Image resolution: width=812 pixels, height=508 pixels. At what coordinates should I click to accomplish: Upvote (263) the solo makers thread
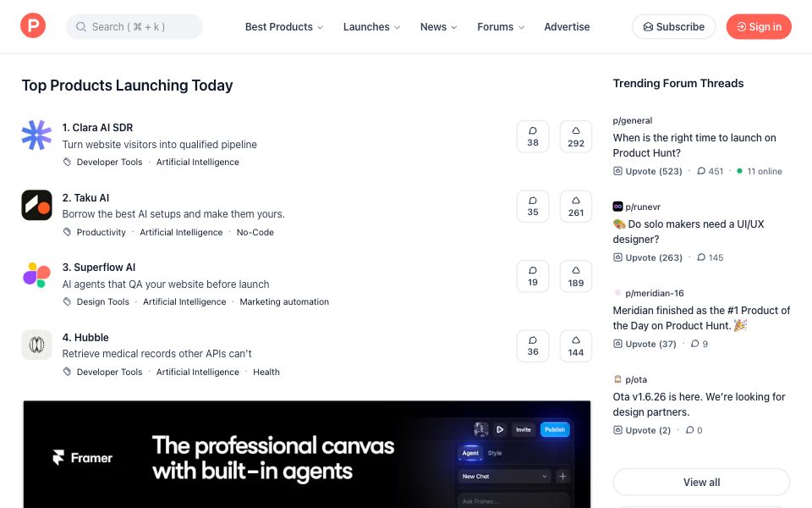[647, 257]
